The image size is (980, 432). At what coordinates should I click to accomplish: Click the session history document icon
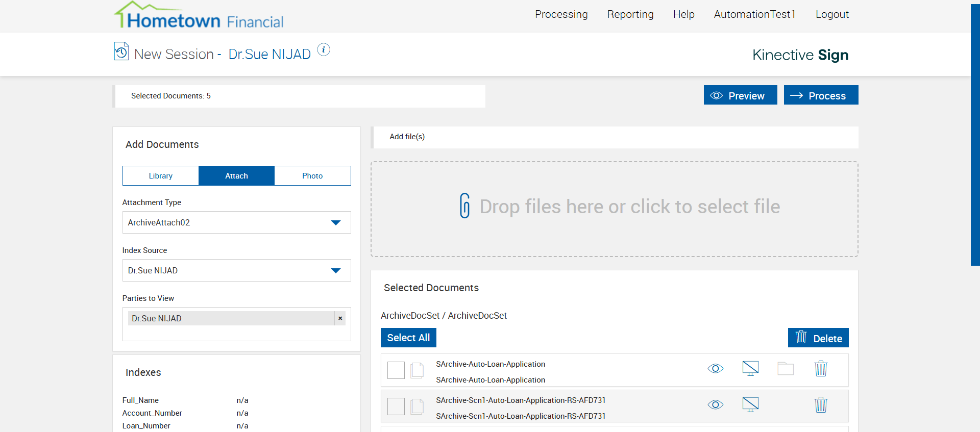point(121,51)
